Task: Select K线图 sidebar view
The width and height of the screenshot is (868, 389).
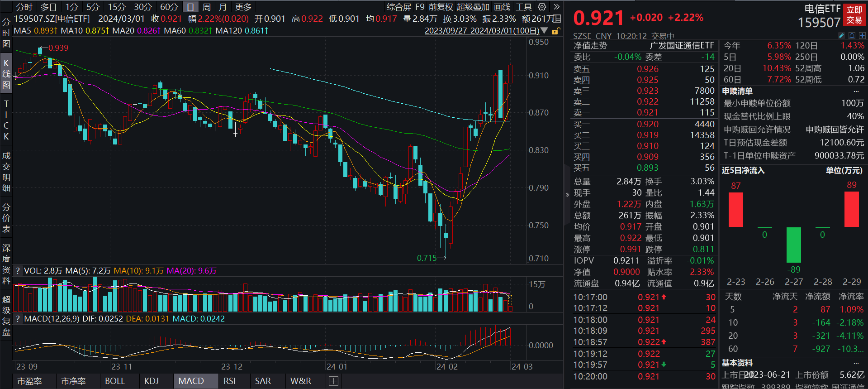Action: click(x=6, y=74)
